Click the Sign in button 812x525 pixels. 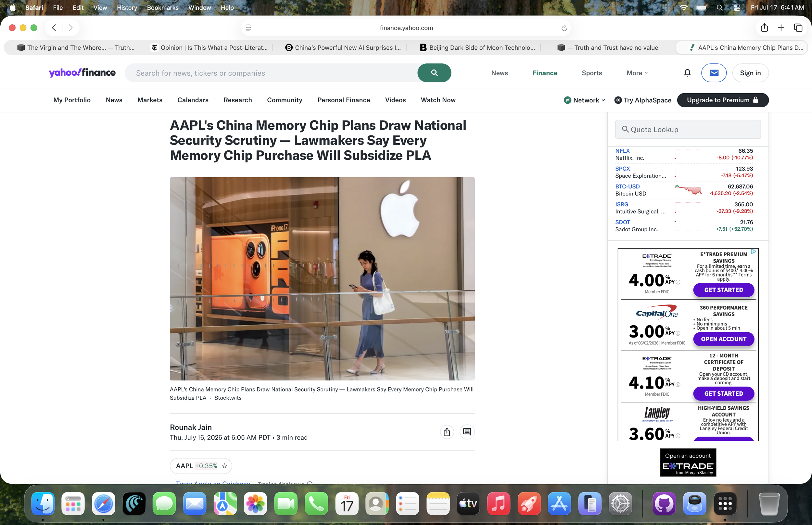(750, 73)
